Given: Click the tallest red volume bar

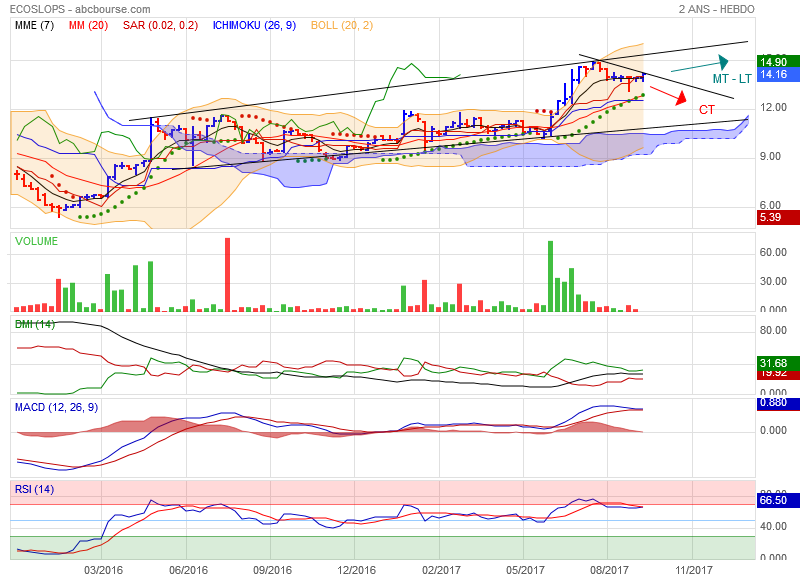Looking at the screenshot, I should click(x=228, y=274).
